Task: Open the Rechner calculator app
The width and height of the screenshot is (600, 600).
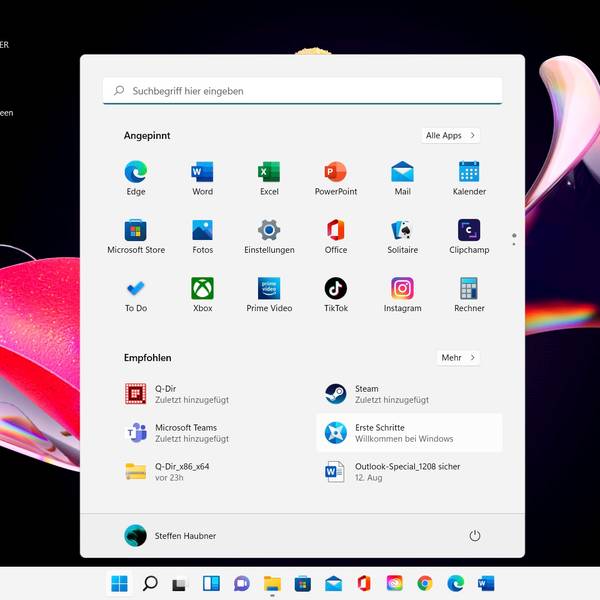Action: 469,294
